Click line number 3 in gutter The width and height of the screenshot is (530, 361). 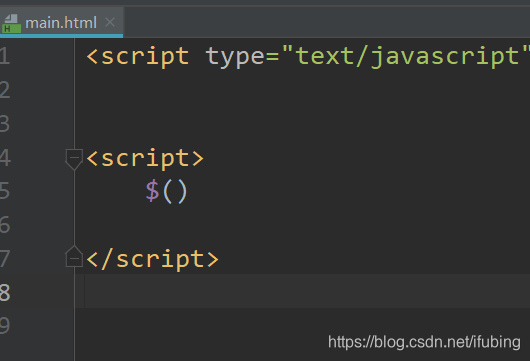[x=5, y=124]
